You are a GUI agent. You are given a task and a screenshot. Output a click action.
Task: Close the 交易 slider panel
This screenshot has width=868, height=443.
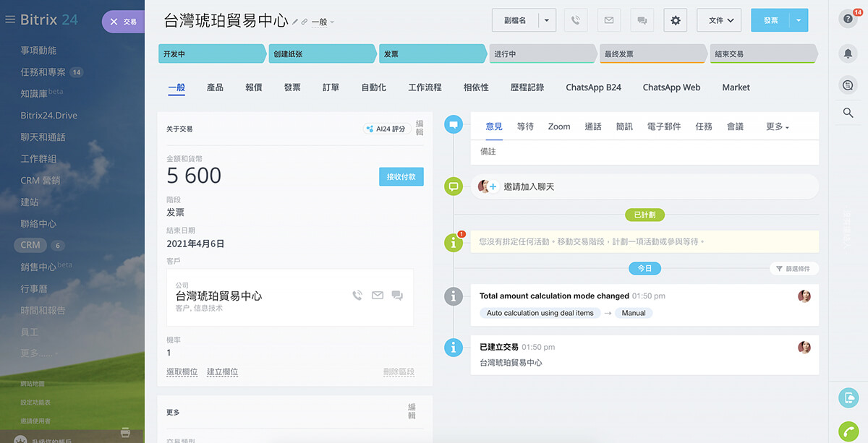point(114,22)
